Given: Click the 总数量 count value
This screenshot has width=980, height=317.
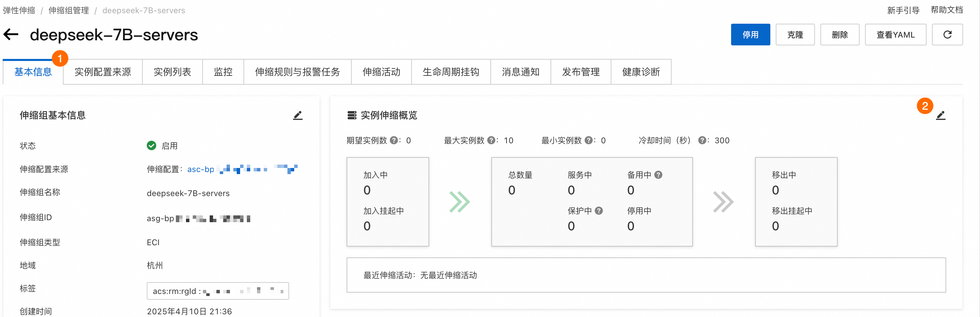Looking at the screenshot, I should click(512, 190).
